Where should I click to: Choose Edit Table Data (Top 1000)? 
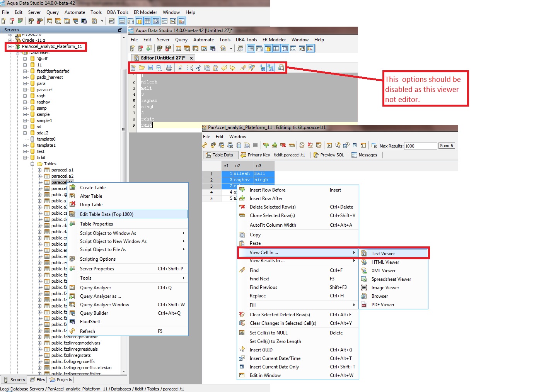(x=128, y=214)
